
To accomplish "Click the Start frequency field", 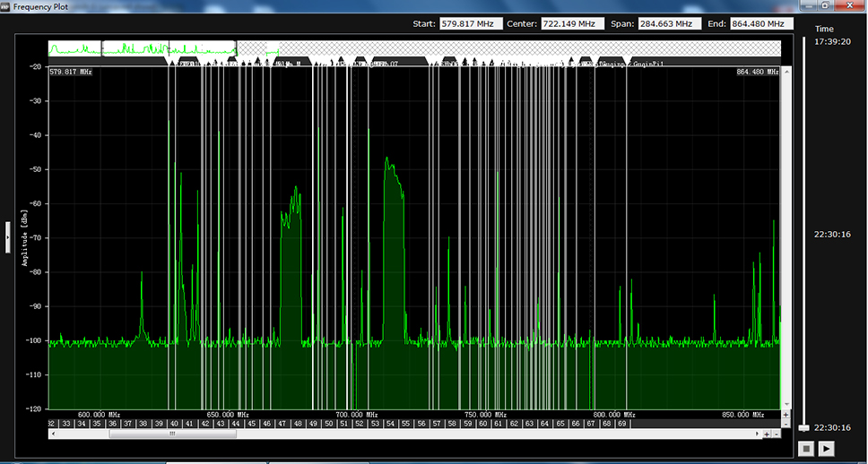I will [x=471, y=24].
